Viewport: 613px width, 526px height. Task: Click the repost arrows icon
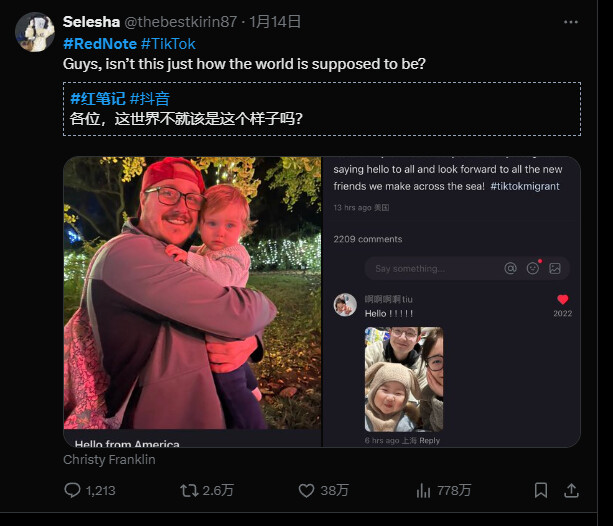(x=189, y=490)
